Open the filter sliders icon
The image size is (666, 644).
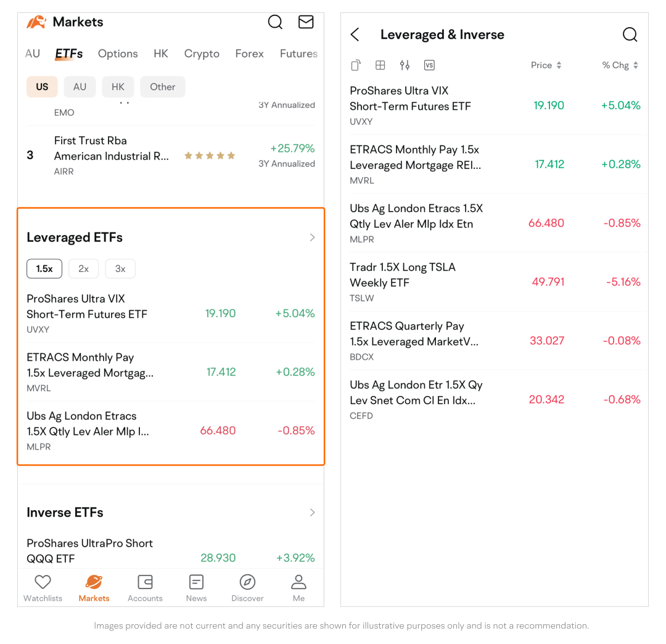[405, 65]
